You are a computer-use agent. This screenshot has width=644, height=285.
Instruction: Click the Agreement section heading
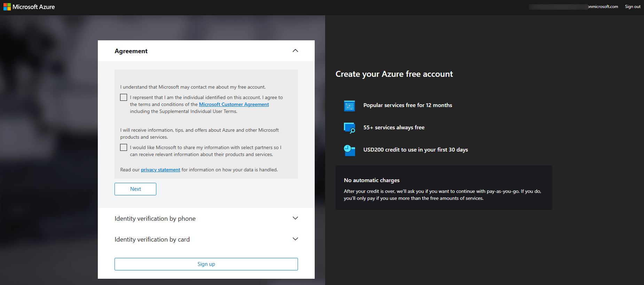click(x=131, y=51)
